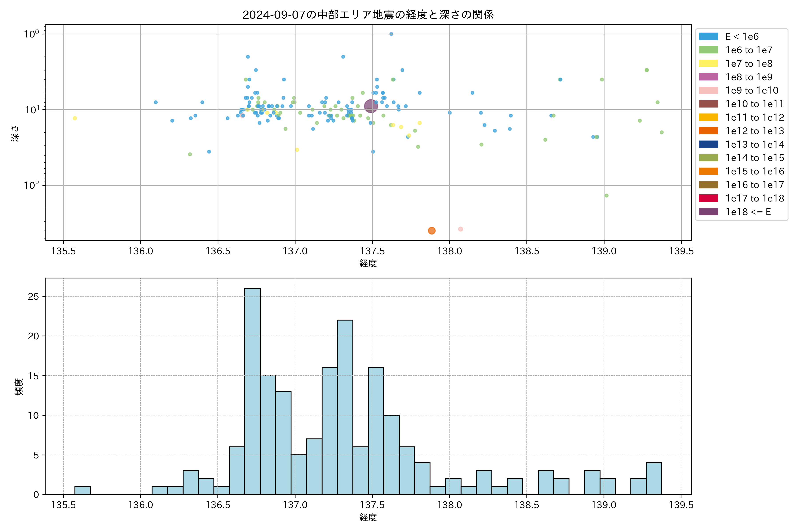The height and width of the screenshot is (532, 798).
Task: Click the chart title text
Action: click(368, 15)
